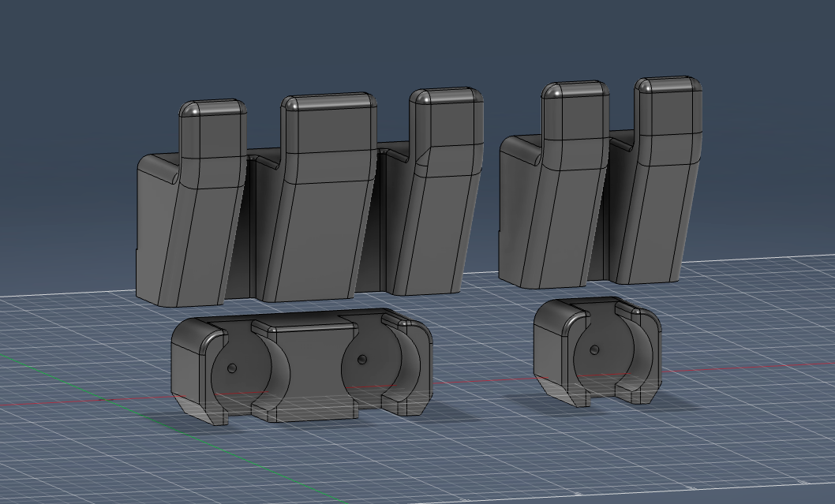Select the small single-socket lower clip
835x504 pixels.
(598, 353)
